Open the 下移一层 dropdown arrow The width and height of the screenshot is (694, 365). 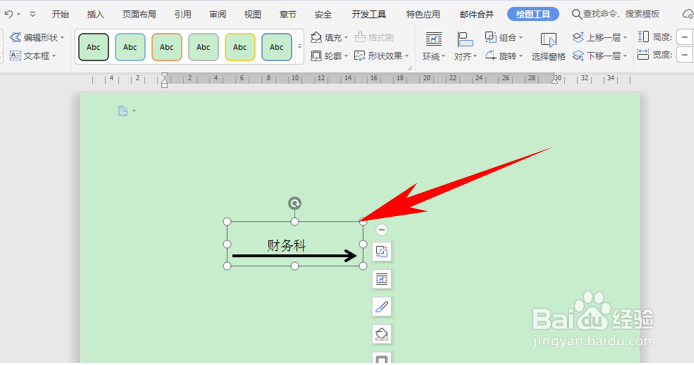(625, 56)
